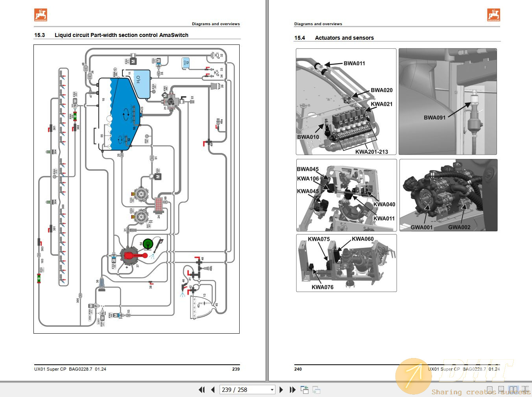Click the Amazone logo on page 239

[41, 15]
